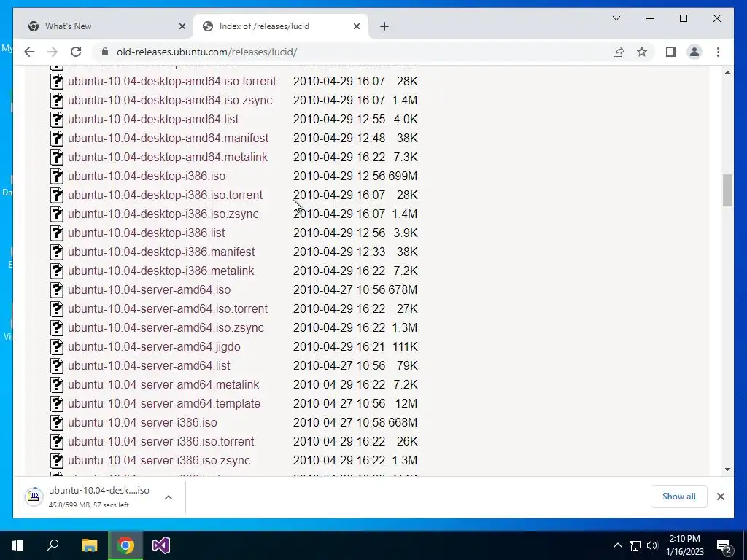The image size is (747, 560).
Task: Open ubuntu-10.04-desktop-i386.metalink link
Action: click(160, 271)
